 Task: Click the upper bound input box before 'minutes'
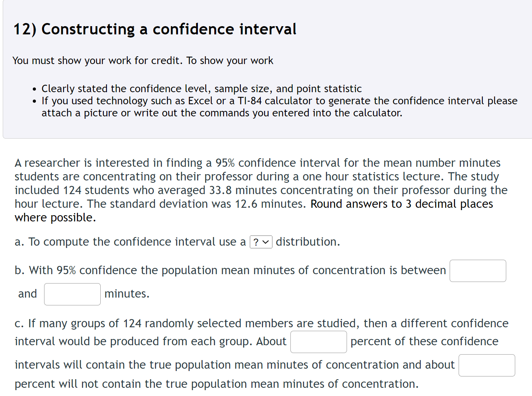72,294
